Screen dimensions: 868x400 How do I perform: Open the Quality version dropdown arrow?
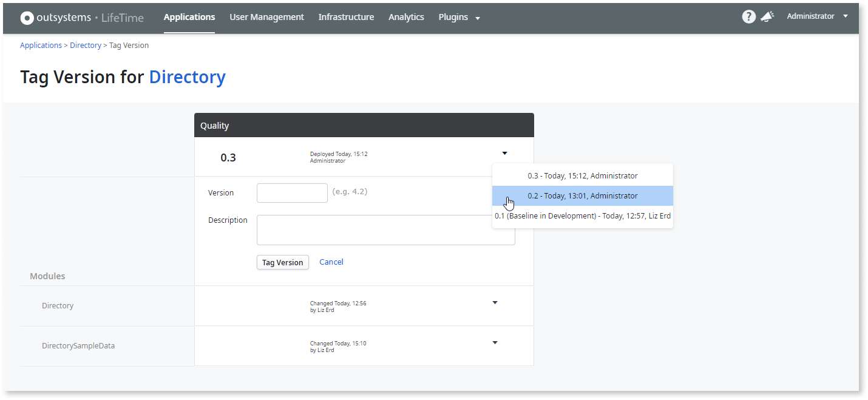[x=504, y=154]
